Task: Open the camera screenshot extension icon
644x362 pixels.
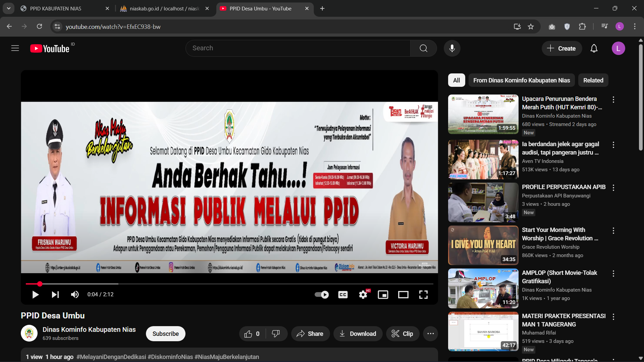Action: 552,26
